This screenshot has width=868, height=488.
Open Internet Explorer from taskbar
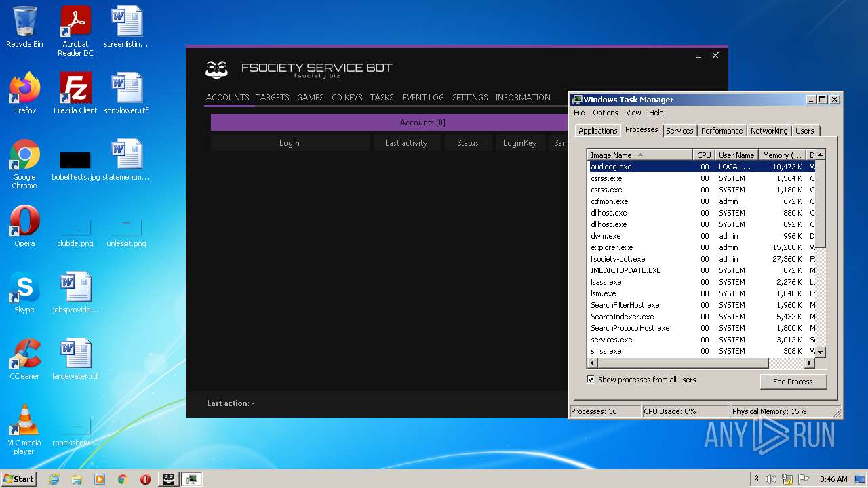(54, 479)
